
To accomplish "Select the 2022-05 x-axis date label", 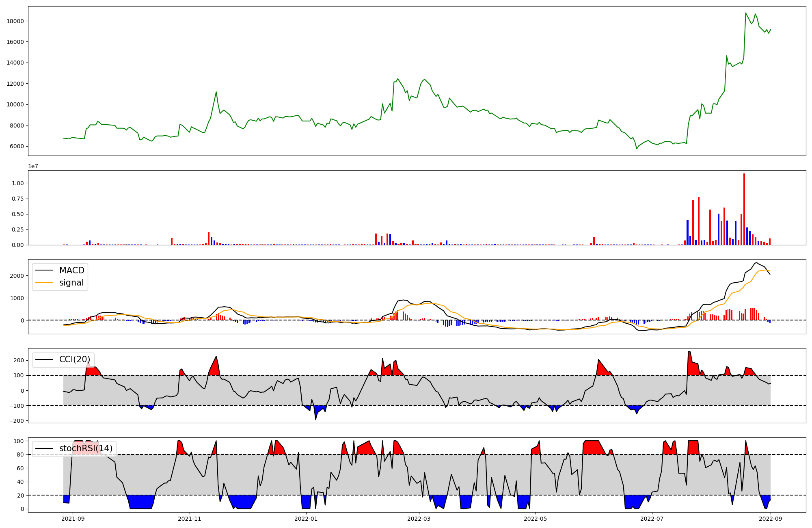I will [x=536, y=519].
